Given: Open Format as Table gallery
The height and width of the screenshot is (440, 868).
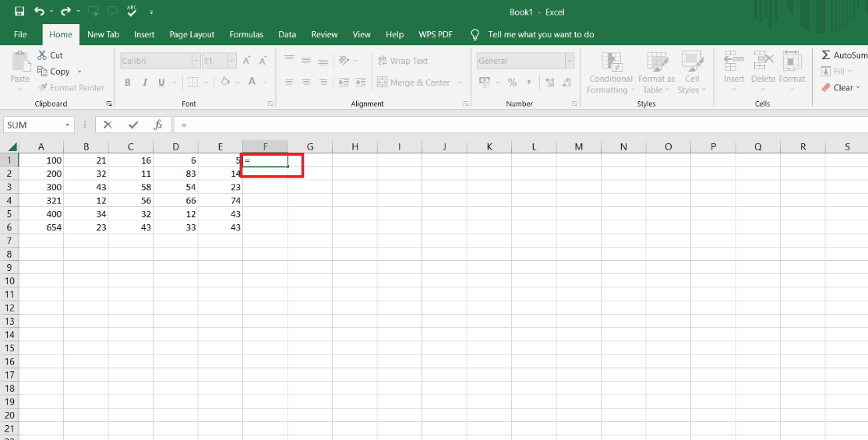Looking at the screenshot, I should [657, 72].
